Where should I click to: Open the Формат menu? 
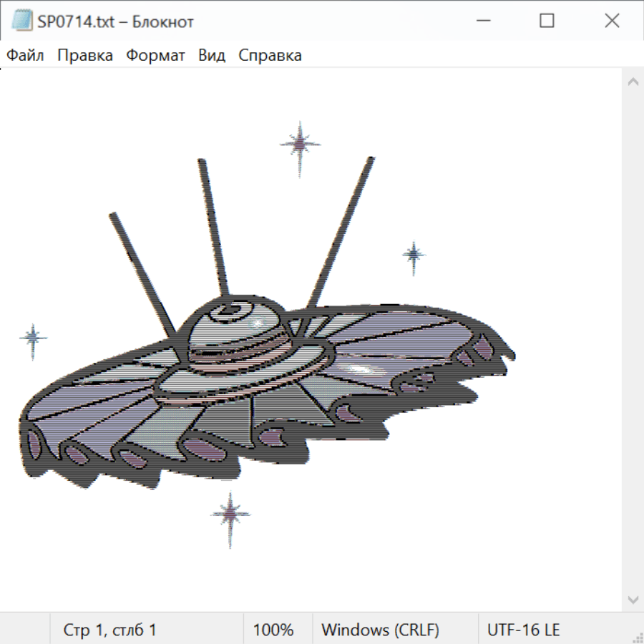coord(155,56)
